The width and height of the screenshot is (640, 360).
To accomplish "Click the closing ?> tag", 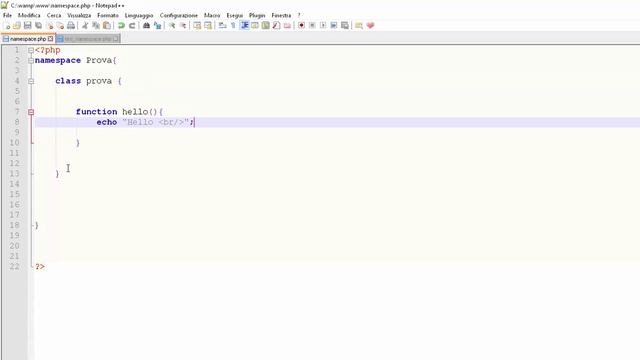I will pos(40,267).
